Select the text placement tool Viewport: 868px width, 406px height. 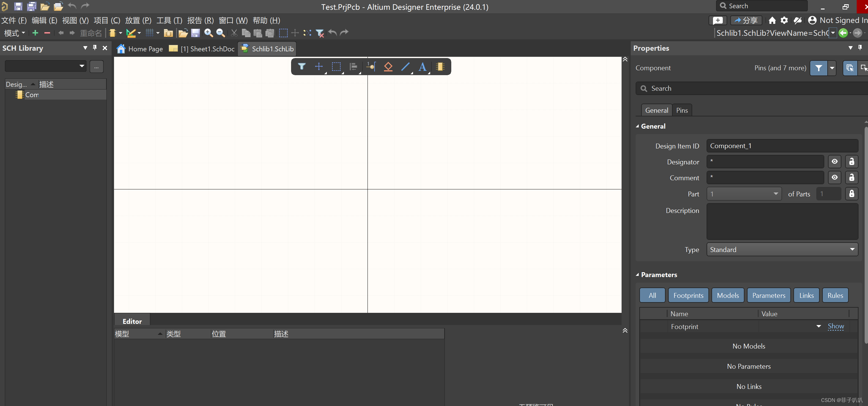click(x=422, y=67)
